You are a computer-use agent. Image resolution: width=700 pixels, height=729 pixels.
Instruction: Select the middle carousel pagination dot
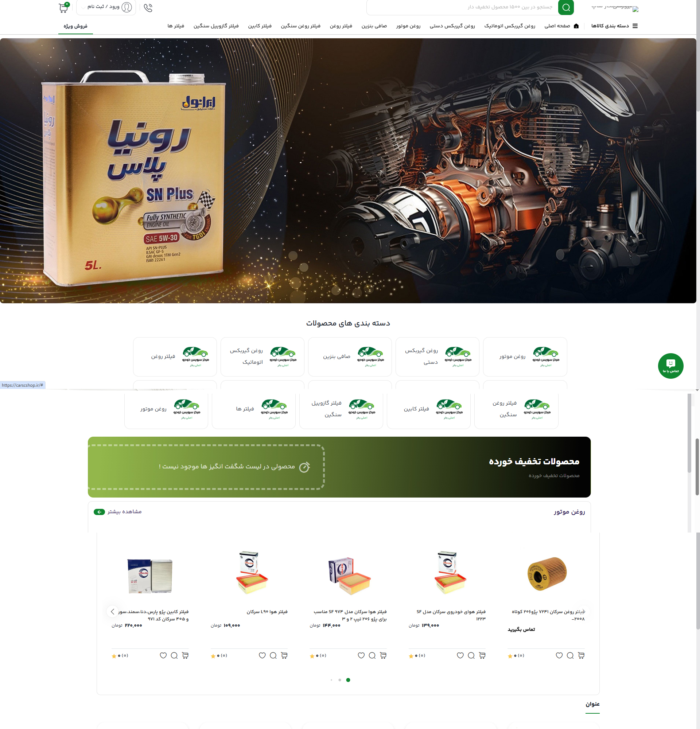point(339,680)
